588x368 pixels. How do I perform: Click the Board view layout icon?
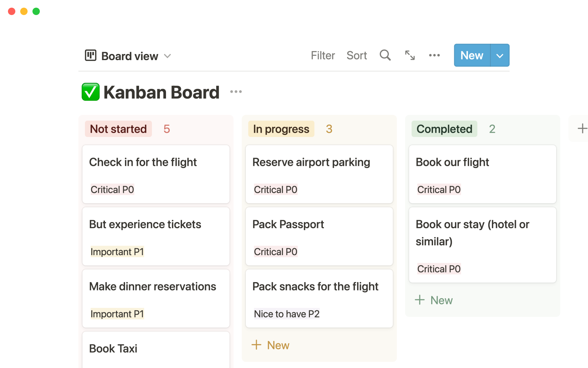pyautogui.click(x=91, y=56)
